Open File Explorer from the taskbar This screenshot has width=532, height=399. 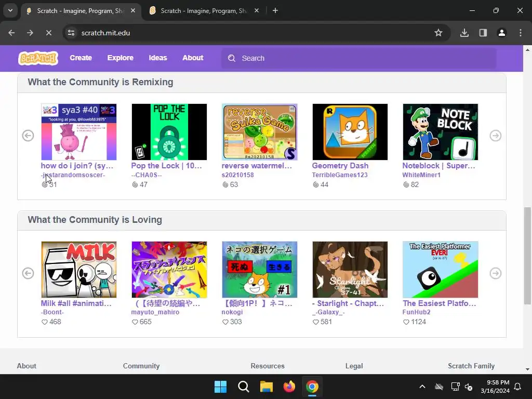267,387
